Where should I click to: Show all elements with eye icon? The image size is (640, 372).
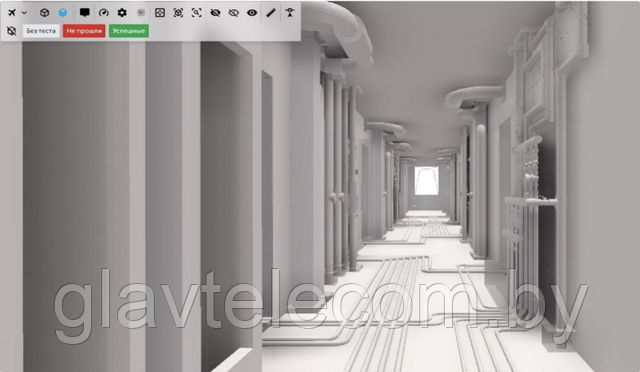click(x=252, y=13)
